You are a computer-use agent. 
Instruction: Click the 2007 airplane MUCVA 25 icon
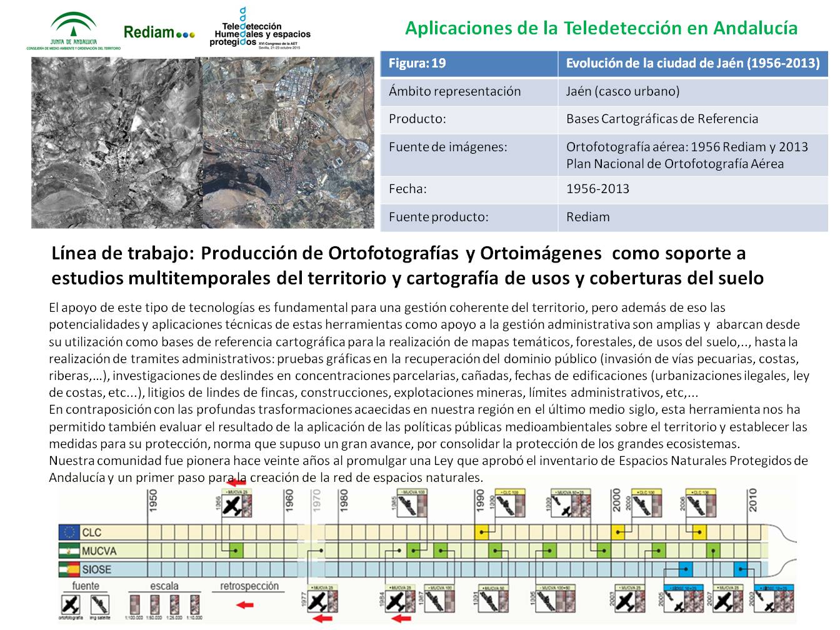click(x=728, y=599)
